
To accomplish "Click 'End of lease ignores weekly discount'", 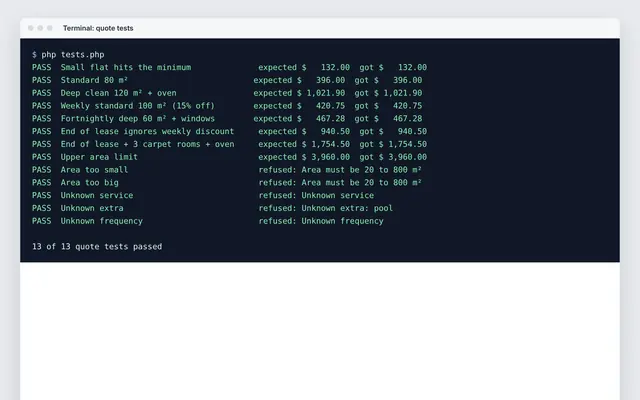I will [147, 131].
